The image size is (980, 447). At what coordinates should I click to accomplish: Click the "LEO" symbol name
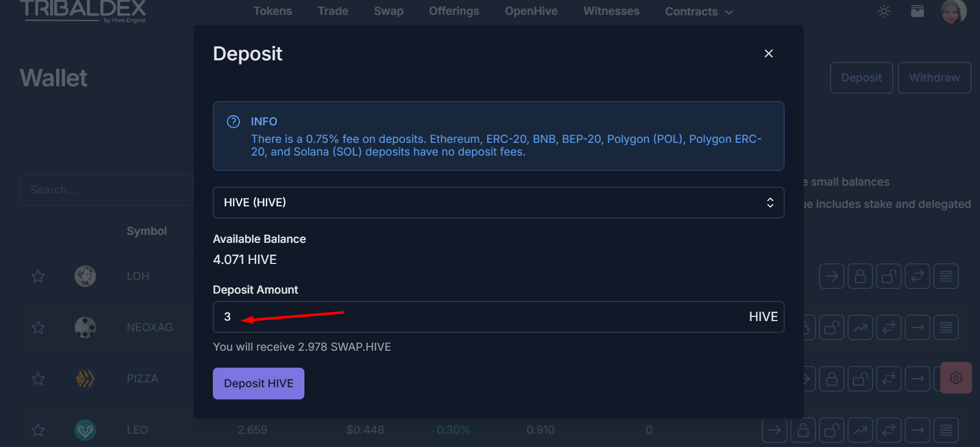click(137, 430)
